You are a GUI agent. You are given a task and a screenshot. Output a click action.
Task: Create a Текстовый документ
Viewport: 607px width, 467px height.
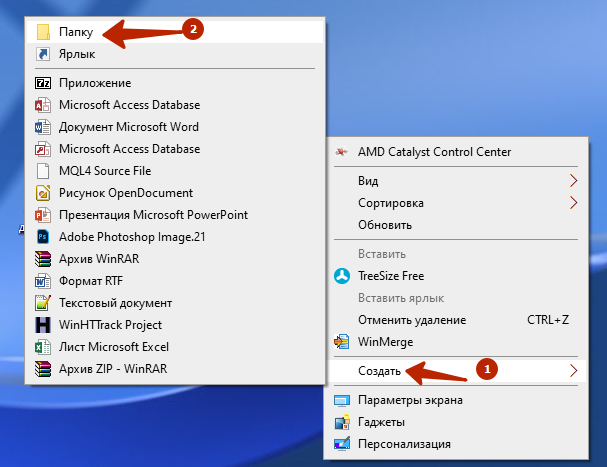click(x=175, y=303)
